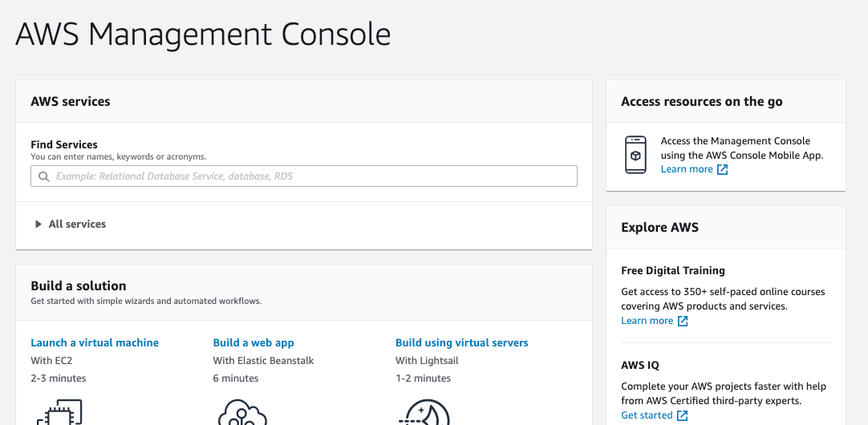Click the mobile phone app icon

click(635, 155)
